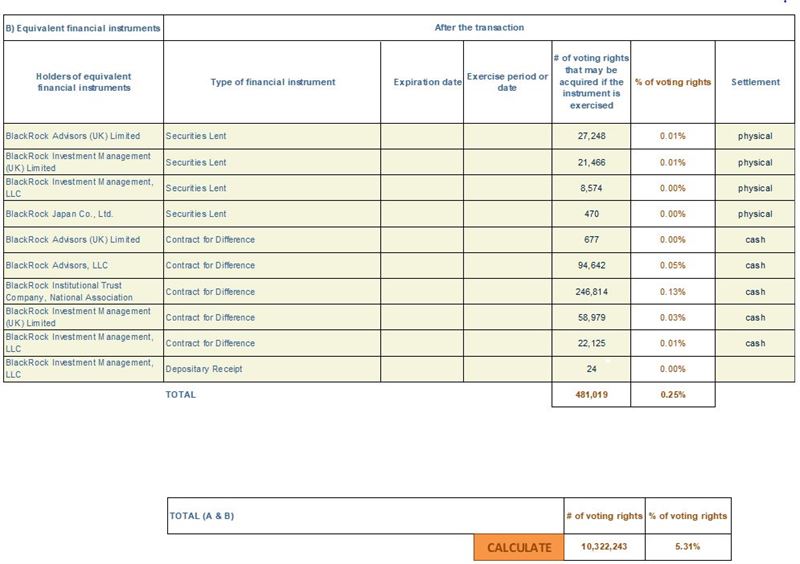Click 'BlackRock Japan Co., Ltd.' holder cell
Screen dimensions: 800x564
click(x=83, y=214)
